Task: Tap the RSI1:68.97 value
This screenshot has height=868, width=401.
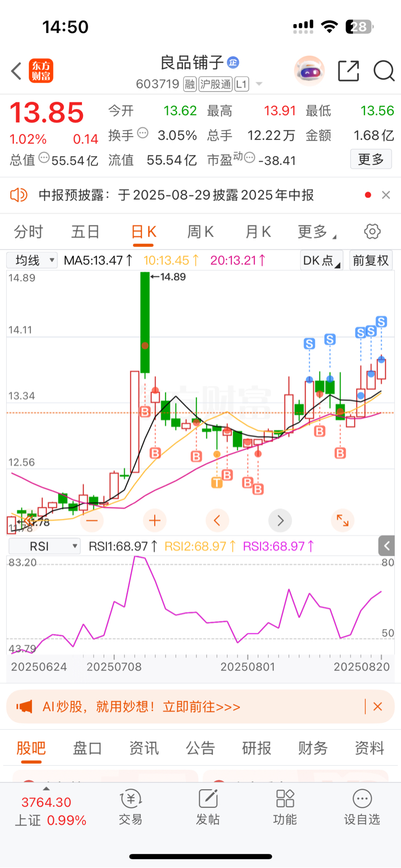Action: tap(123, 546)
